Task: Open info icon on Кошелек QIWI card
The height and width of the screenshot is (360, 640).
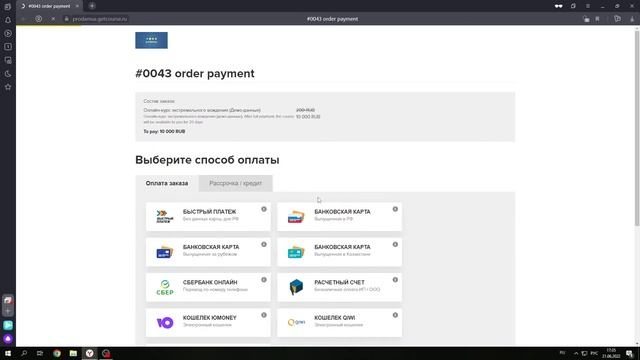Action: (x=395, y=315)
